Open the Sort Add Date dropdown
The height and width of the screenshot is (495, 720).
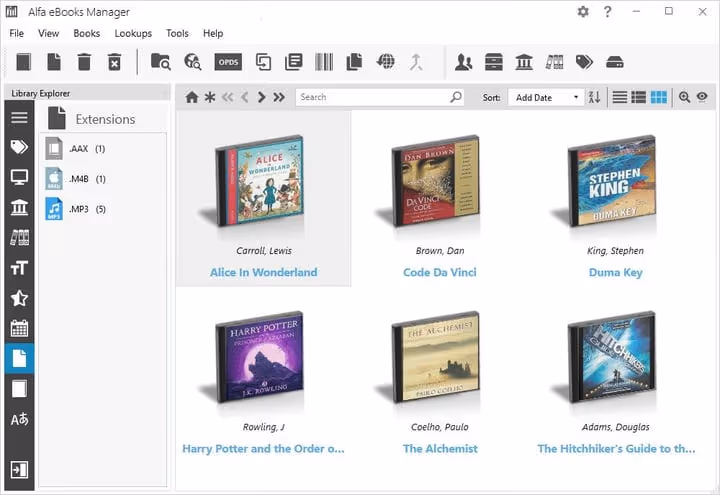pyautogui.click(x=546, y=97)
